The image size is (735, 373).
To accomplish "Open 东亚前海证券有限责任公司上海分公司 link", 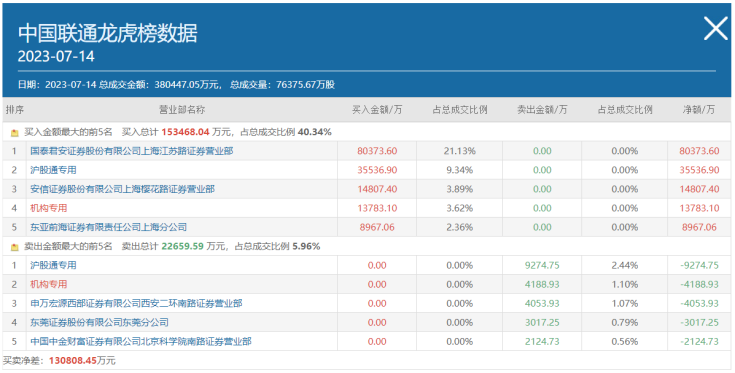I will [108, 227].
